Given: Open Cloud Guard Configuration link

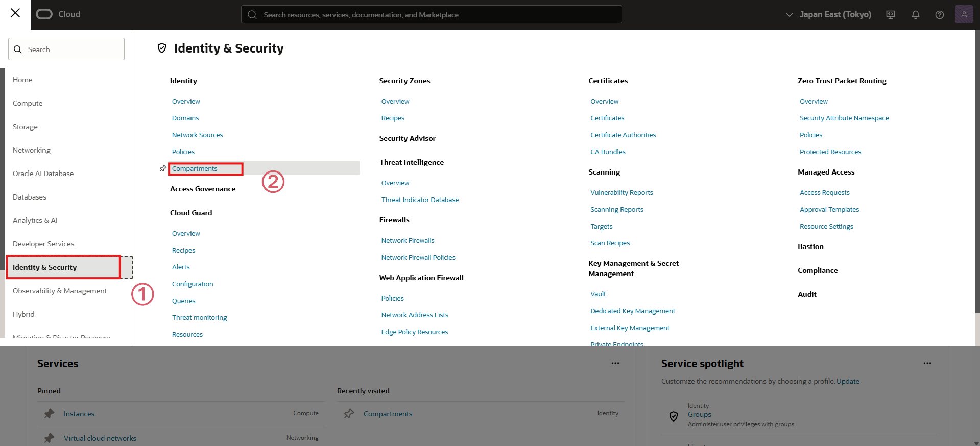Looking at the screenshot, I should (193, 284).
